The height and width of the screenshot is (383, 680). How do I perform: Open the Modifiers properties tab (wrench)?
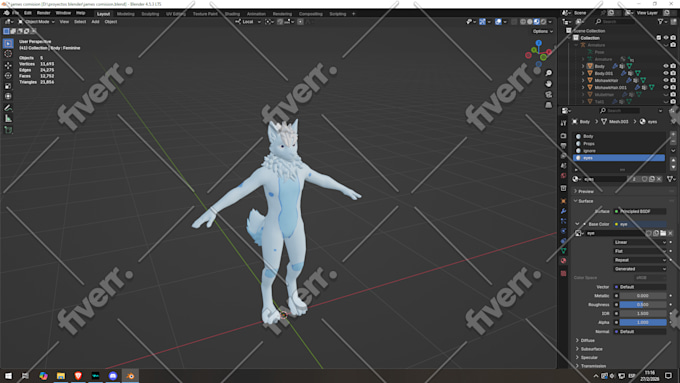click(x=563, y=211)
